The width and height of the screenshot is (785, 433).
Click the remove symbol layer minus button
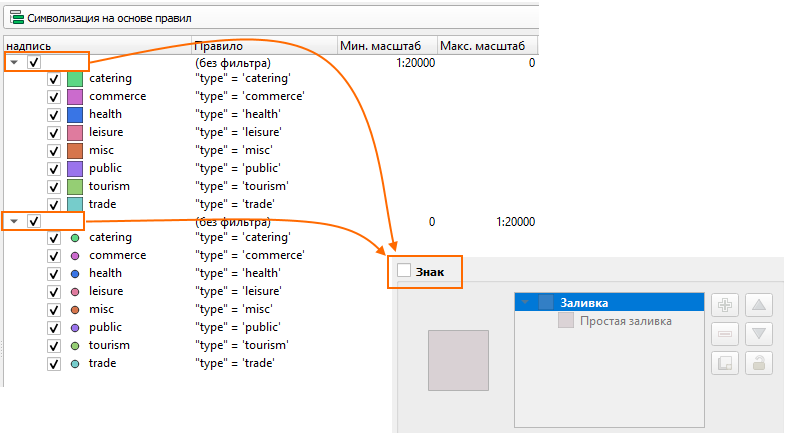(x=725, y=334)
